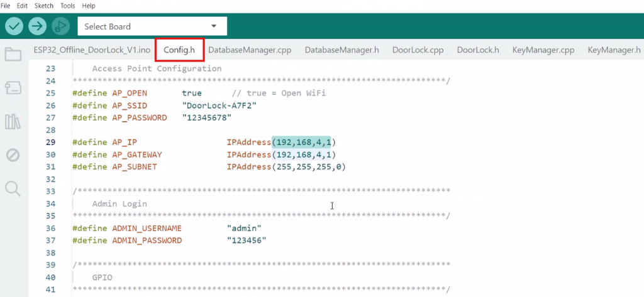Click the AP_IP identifier
The image size is (644, 297).
point(125,143)
